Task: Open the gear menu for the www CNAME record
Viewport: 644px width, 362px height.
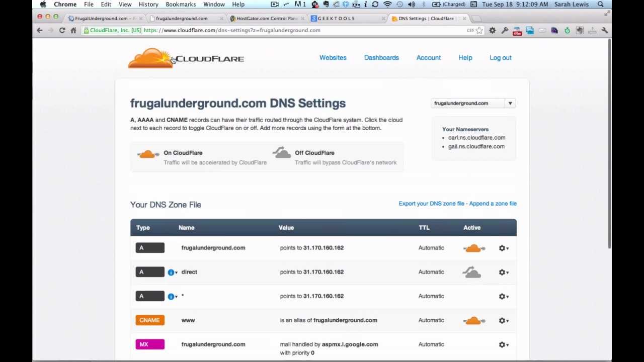Action: [x=504, y=320]
